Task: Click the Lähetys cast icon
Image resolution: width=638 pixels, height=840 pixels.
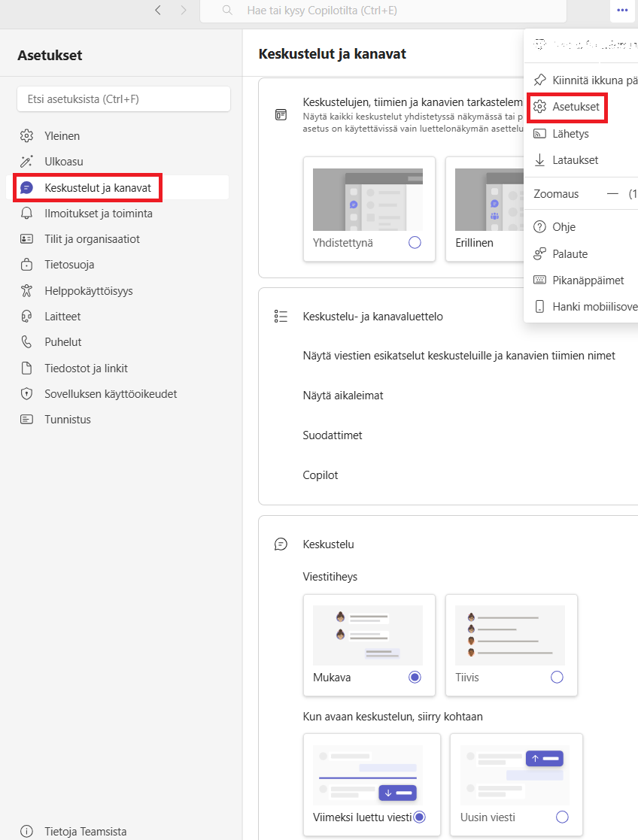Action: [x=540, y=133]
